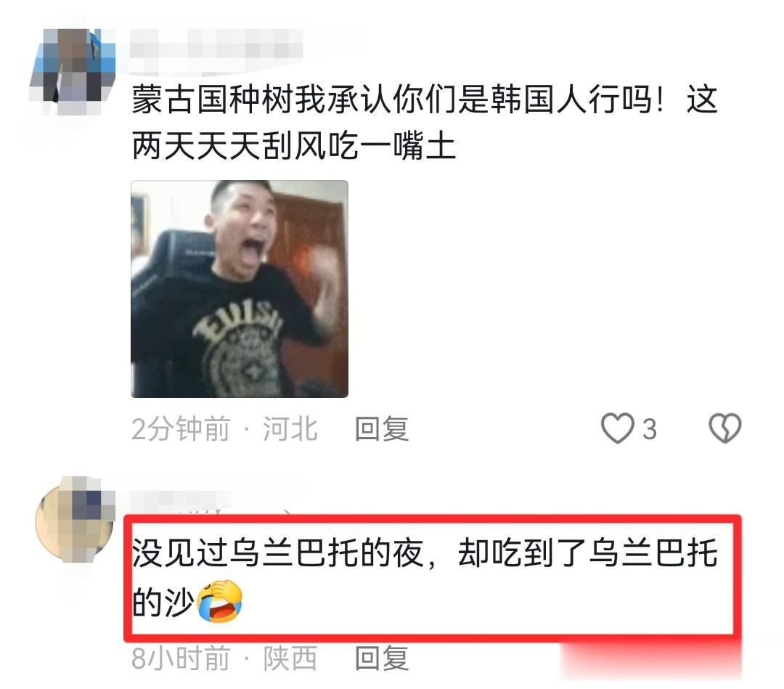Click the line 两天天天刮风吃一嘴土
Screen dimensions: 784x689
294,146
